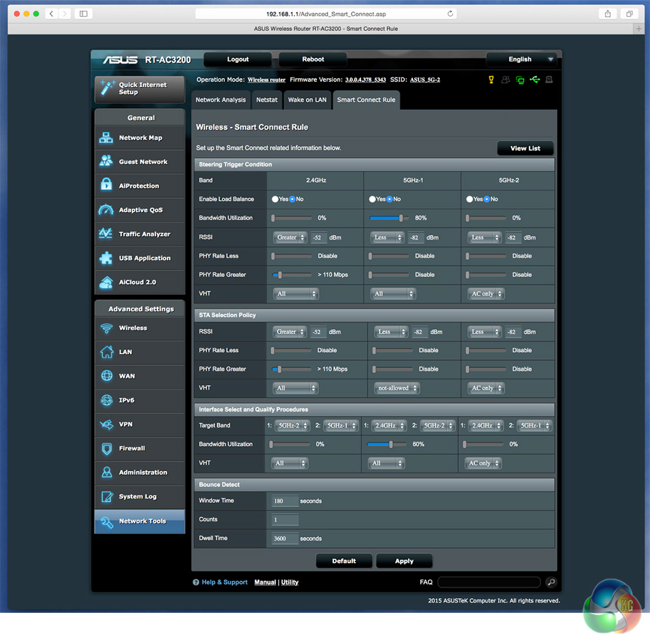Expand 2.4GHz RSSI Greater dropdown in Steering Trigger
Screen dimensions: 650x644
pyautogui.click(x=290, y=238)
